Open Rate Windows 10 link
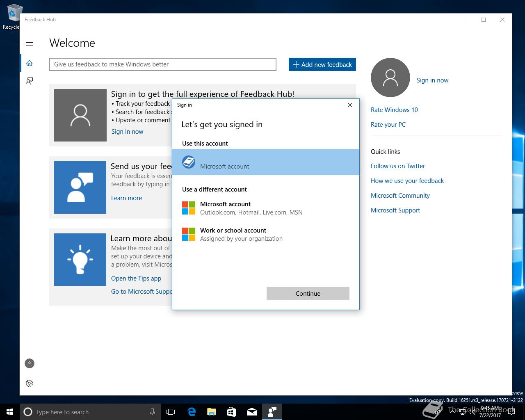The height and width of the screenshot is (420, 525). coord(394,110)
